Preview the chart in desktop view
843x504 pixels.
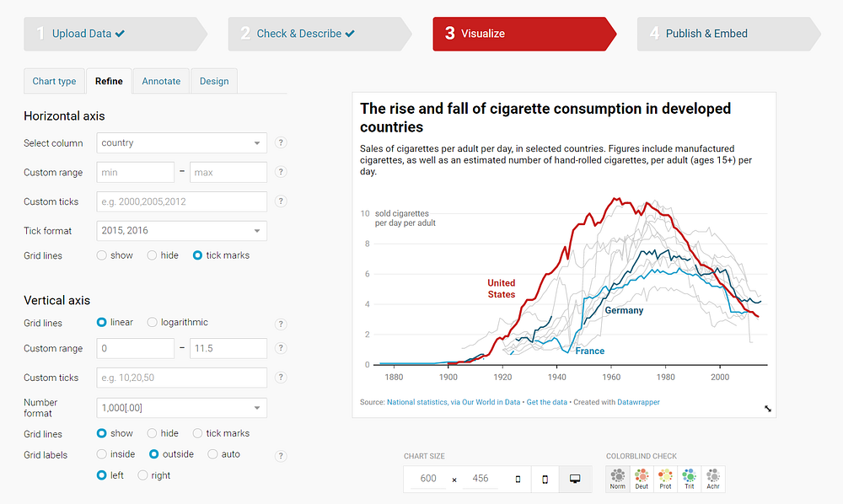click(575, 478)
